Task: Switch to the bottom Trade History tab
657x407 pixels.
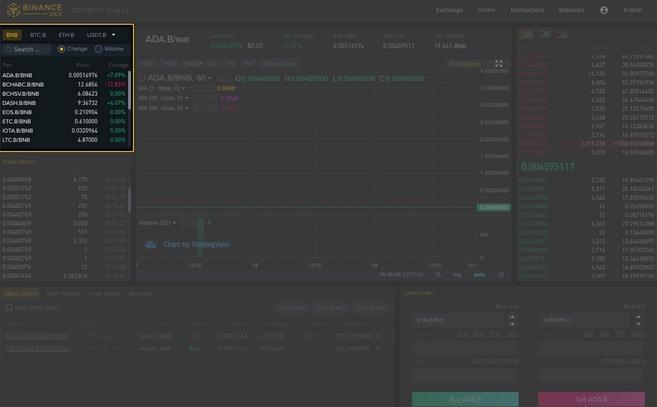Action: pos(105,293)
